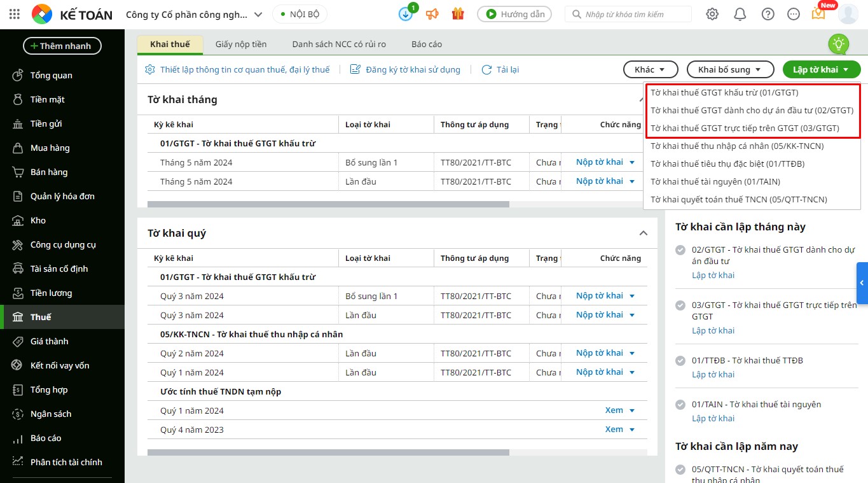Click Lập tờ khai link under 01/TTĐB
Screen dimensions: 868x483
click(x=713, y=374)
